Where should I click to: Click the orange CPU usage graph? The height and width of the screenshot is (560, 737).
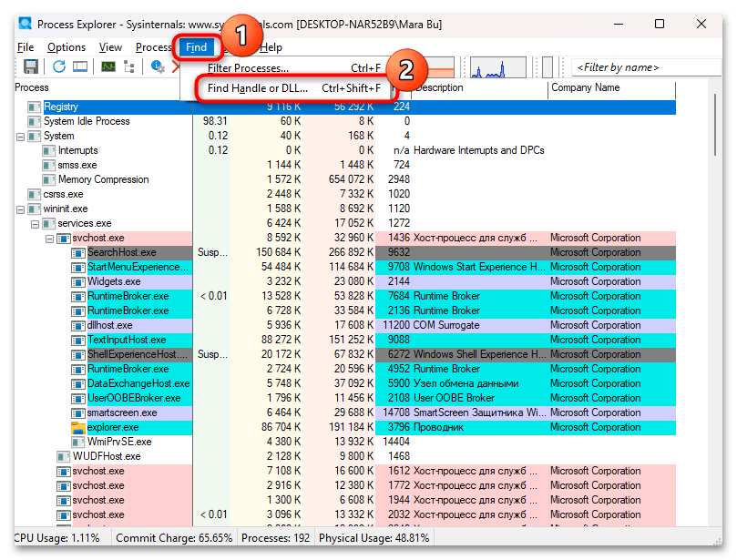[x=440, y=67]
